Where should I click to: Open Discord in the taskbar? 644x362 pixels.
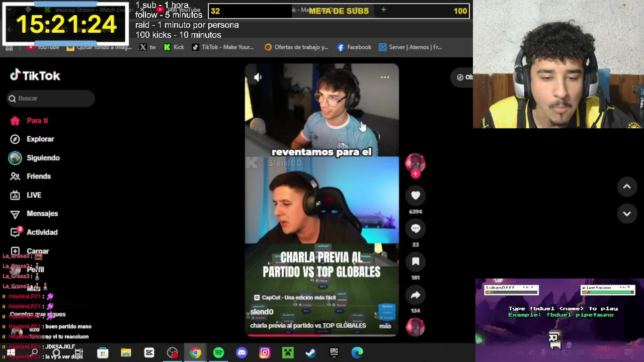242,353
